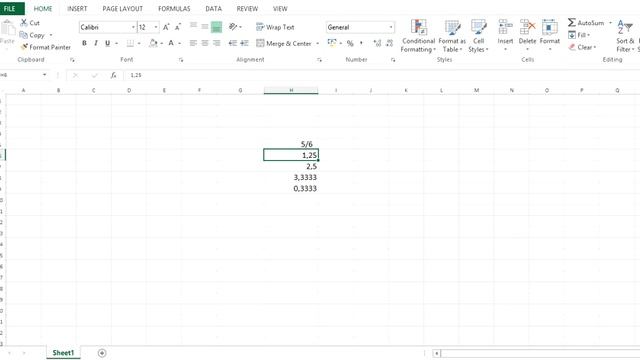Open the Format cells menu

click(x=550, y=36)
